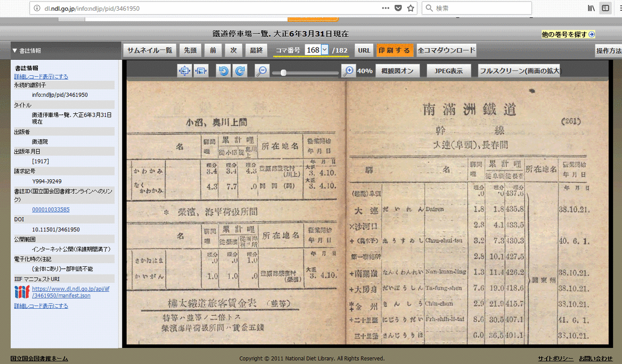Go to the next frame with 次
This screenshot has width=622, height=364.
(x=233, y=50)
